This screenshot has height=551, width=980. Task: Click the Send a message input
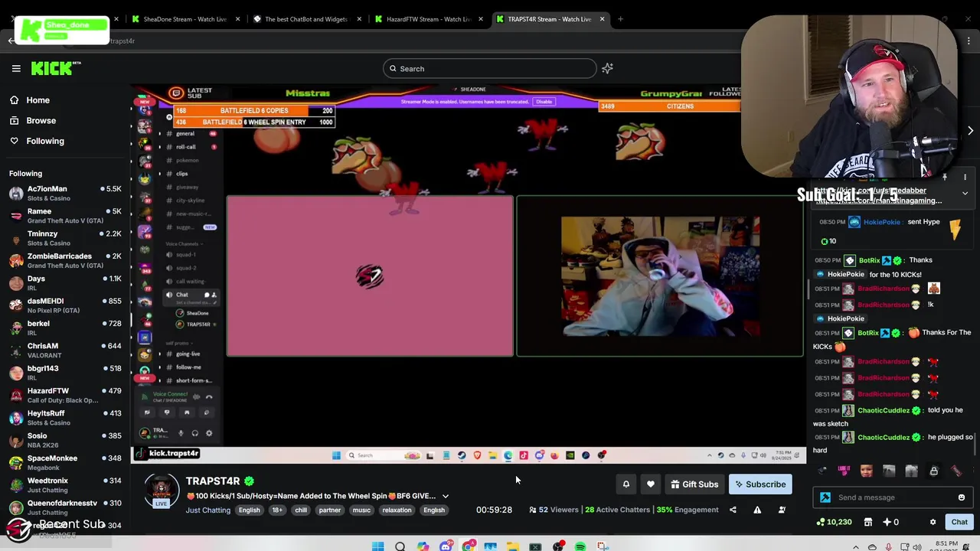pyautogui.click(x=893, y=497)
